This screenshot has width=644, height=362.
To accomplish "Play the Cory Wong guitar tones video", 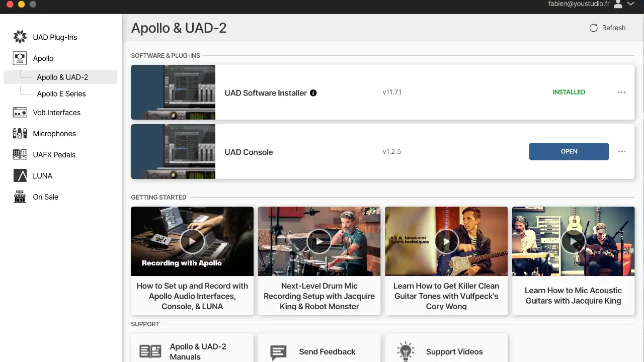I will coord(446,241).
